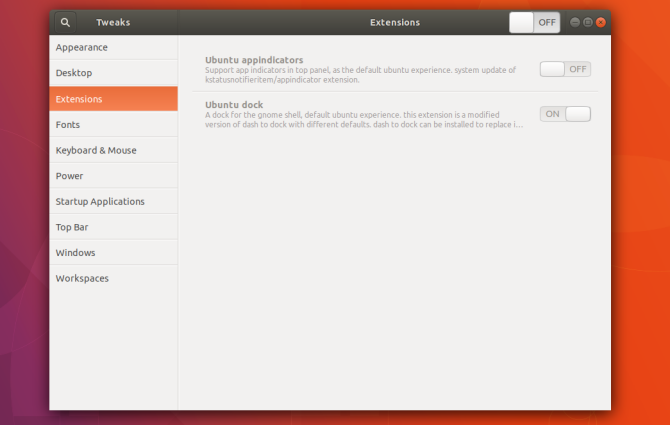Go to the Desktop settings
Image resolution: width=670 pixels, height=425 pixels.
click(113, 73)
